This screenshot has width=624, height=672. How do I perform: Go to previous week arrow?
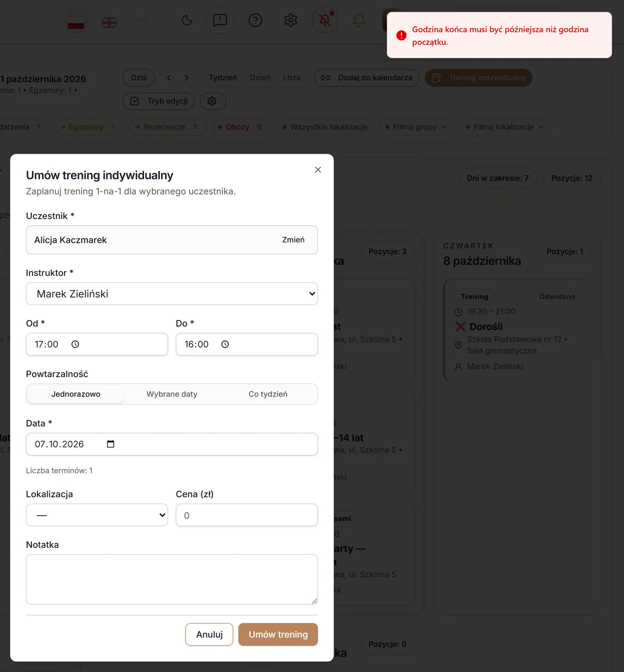pos(169,78)
